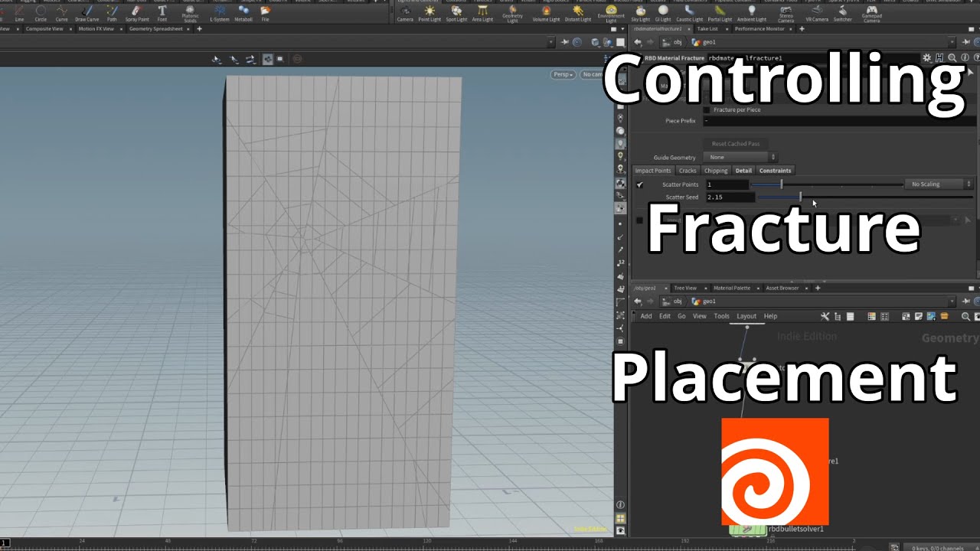Open the Take List tab

pyautogui.click(x=707, y=28)
